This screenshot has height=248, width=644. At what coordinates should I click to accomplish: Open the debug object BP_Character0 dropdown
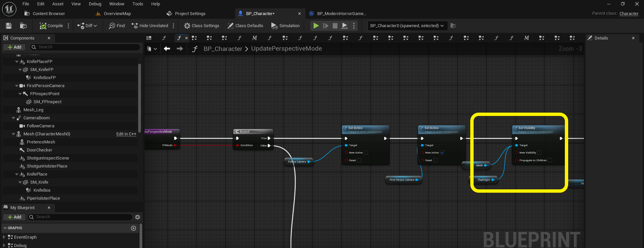[407, 26]
